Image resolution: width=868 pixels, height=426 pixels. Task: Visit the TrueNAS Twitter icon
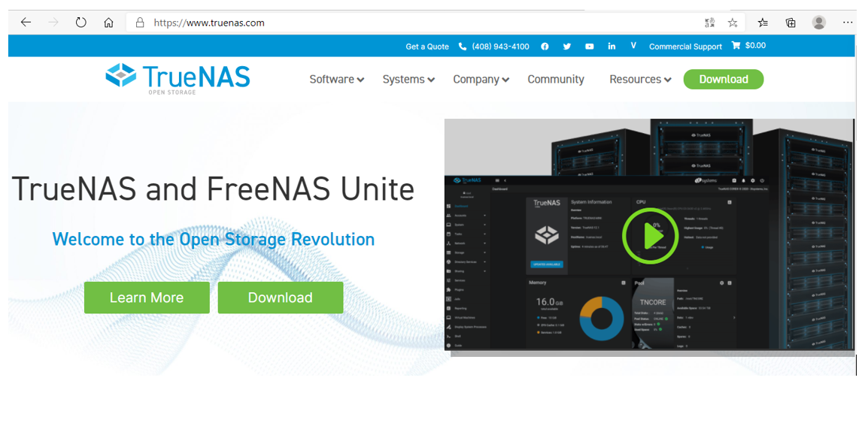pos(567,47)
